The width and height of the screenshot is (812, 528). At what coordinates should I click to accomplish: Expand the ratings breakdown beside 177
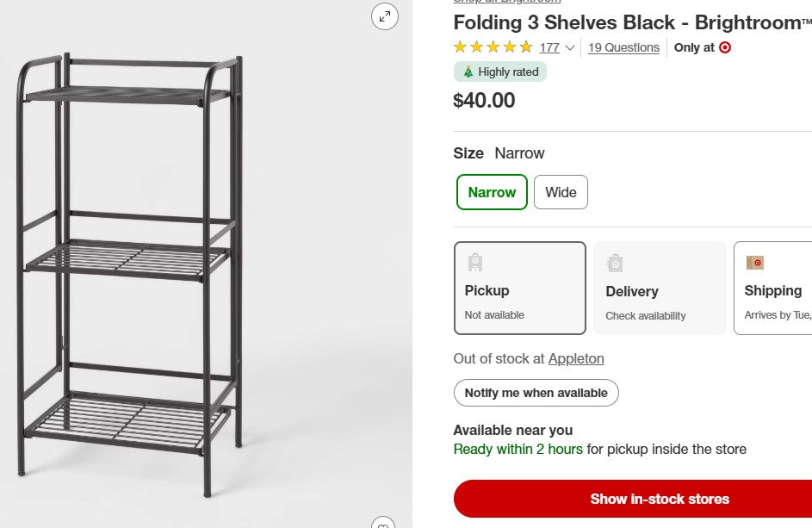click(x=568, y=47)
